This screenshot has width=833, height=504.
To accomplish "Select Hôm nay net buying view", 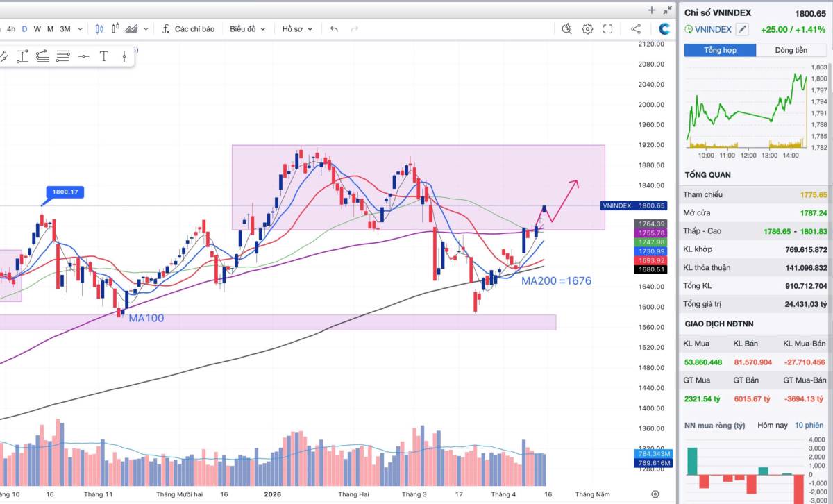I will coord(773,425).
